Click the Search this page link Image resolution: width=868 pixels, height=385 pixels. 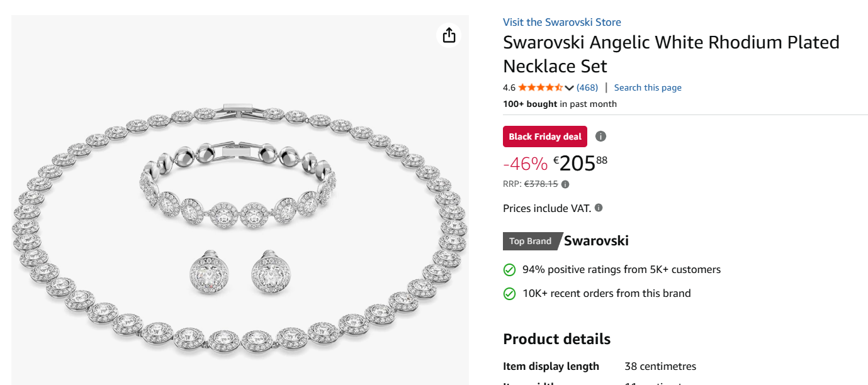648,87
